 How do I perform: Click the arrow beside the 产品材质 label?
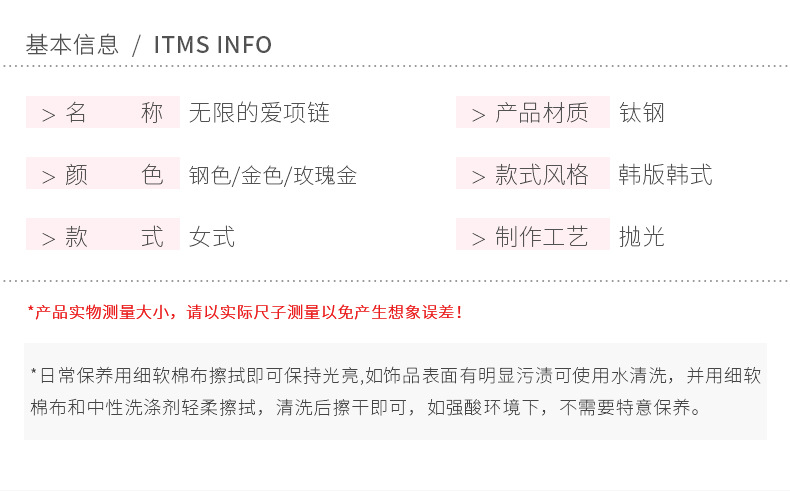tap(478, 114)
